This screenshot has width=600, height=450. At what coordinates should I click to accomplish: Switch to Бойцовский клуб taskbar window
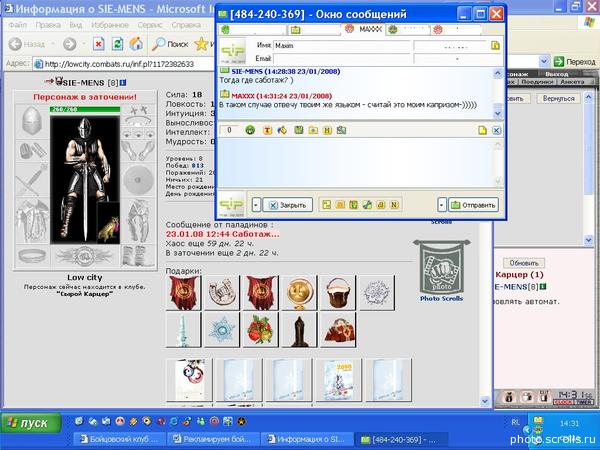tap(119, 439)
